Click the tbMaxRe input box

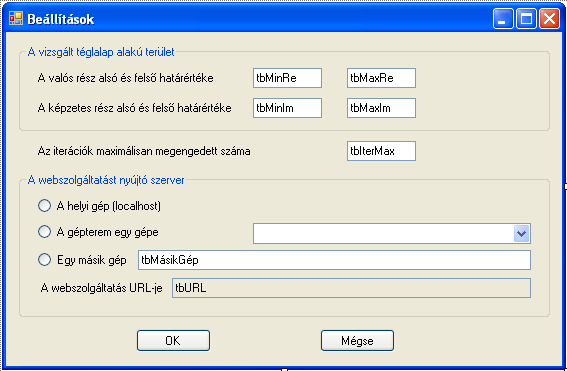click(x=381, y=78)
